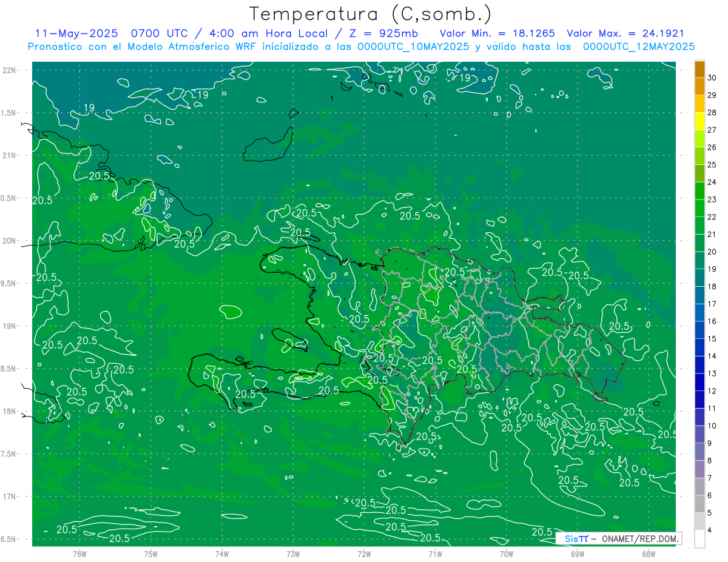Click the title "Temperatura (C,somb.)"
Image resolution: width=728 pixels, height=562 pixels.
click(371, 14)
